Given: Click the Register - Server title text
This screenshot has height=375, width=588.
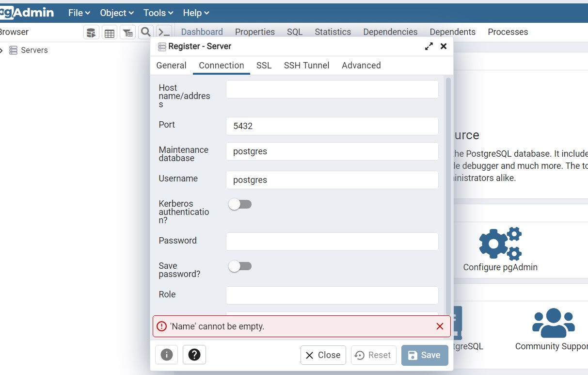Looking at the screenshot, I should pos(200,47).
